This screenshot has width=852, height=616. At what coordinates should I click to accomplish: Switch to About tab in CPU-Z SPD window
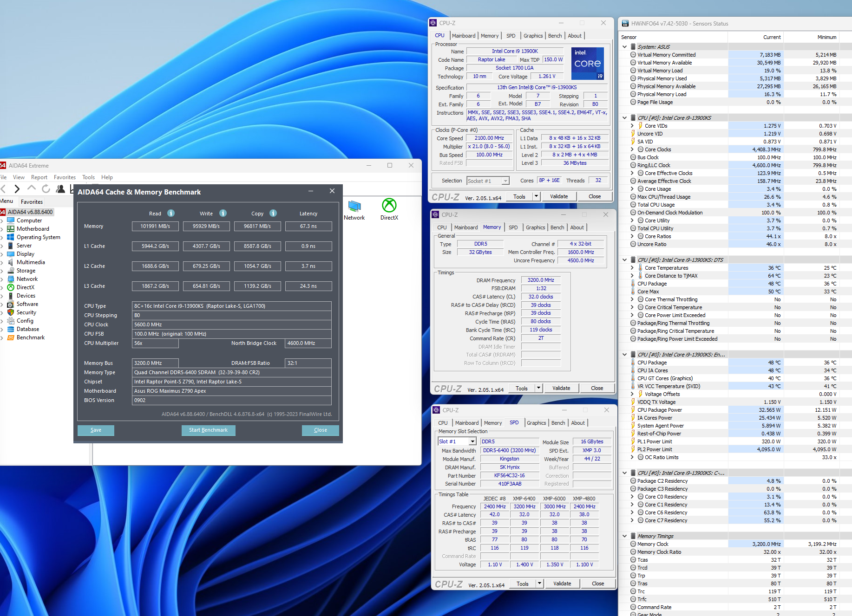tap(578, 423)
